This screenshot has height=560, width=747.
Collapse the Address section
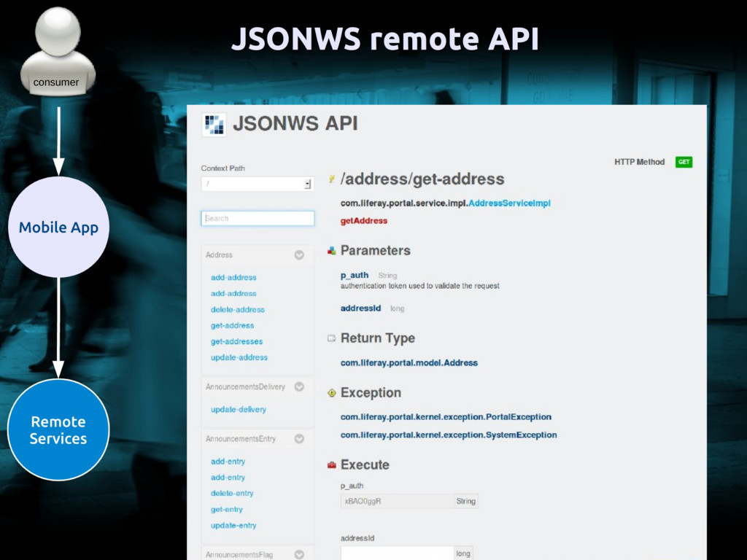click(x=299, y=255)
